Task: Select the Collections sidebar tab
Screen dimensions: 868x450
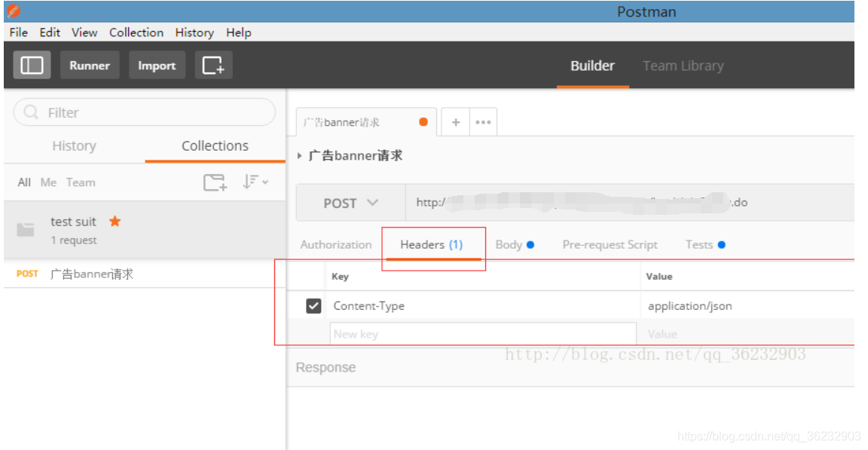Action: click(215, 145)
